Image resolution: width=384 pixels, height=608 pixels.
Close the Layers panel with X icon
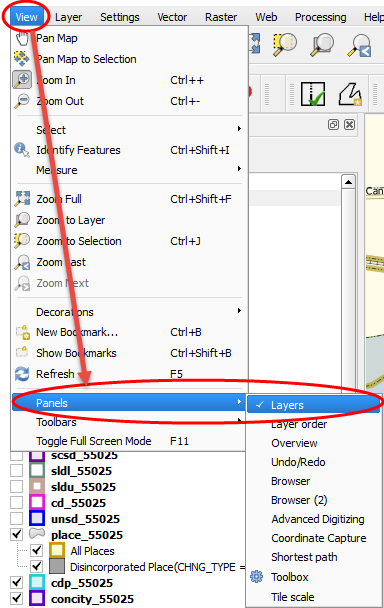349,124
